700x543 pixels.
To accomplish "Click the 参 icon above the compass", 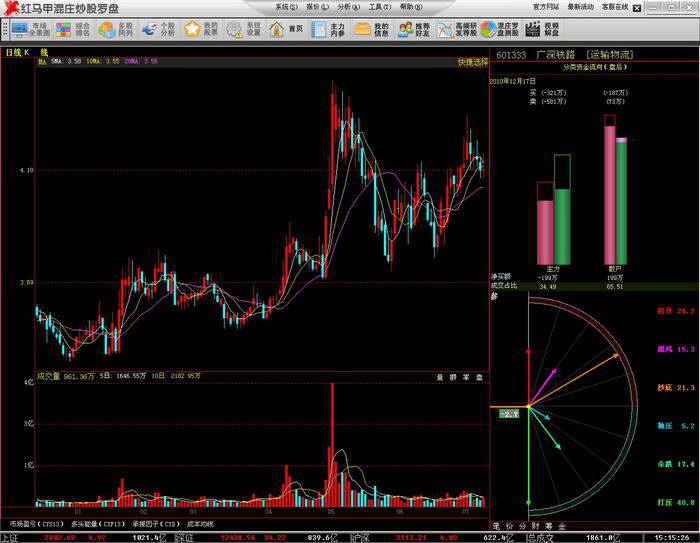I will pos(494,296).
